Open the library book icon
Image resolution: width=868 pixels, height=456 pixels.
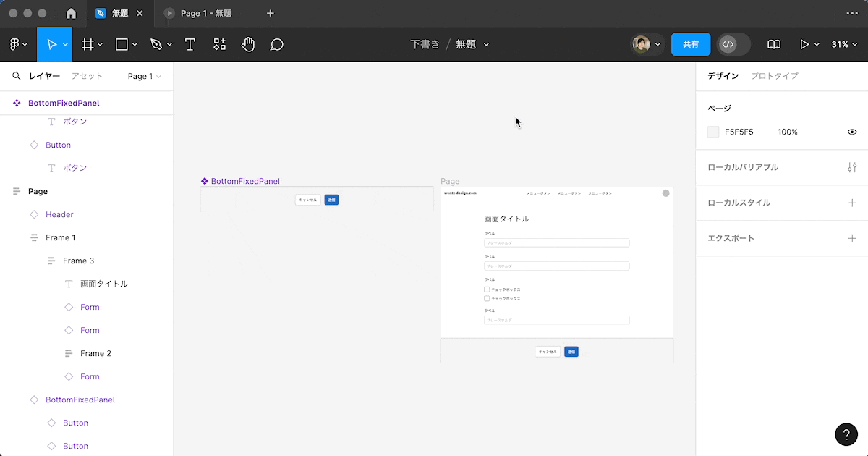pos(774,45)
